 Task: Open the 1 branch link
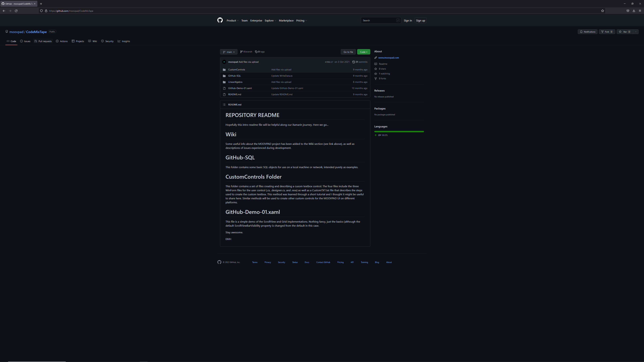pos(246,52)
